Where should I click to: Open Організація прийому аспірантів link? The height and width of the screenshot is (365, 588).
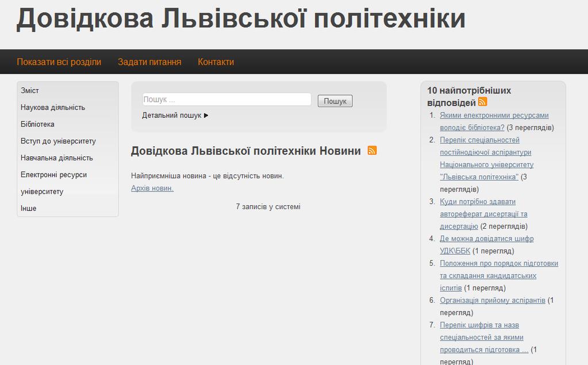coord(493,300)
